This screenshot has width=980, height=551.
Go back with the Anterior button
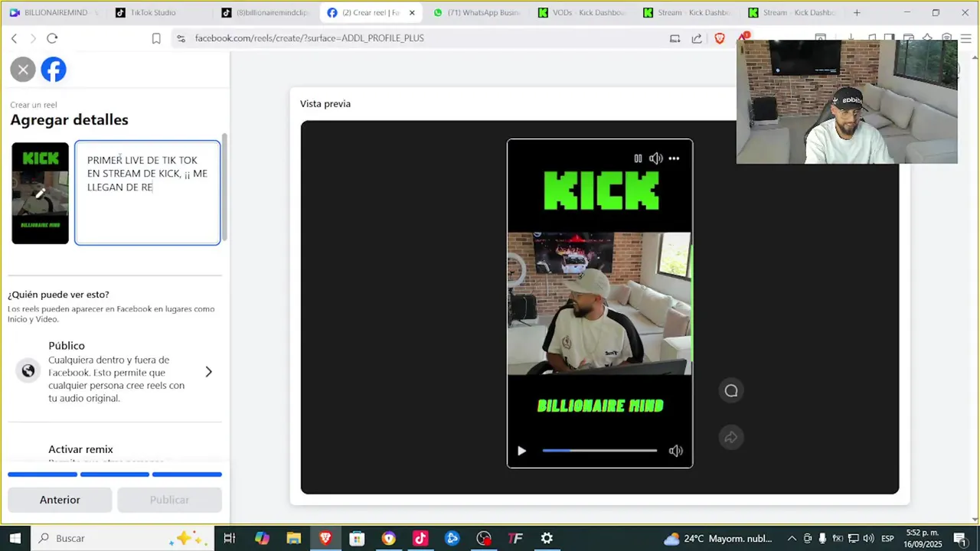60,500
